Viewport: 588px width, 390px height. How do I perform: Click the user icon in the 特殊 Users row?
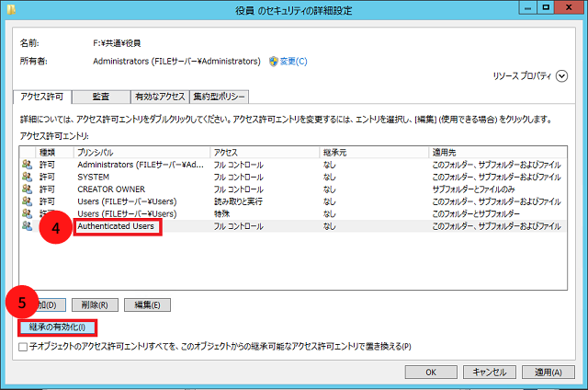(x=27, y=213)
